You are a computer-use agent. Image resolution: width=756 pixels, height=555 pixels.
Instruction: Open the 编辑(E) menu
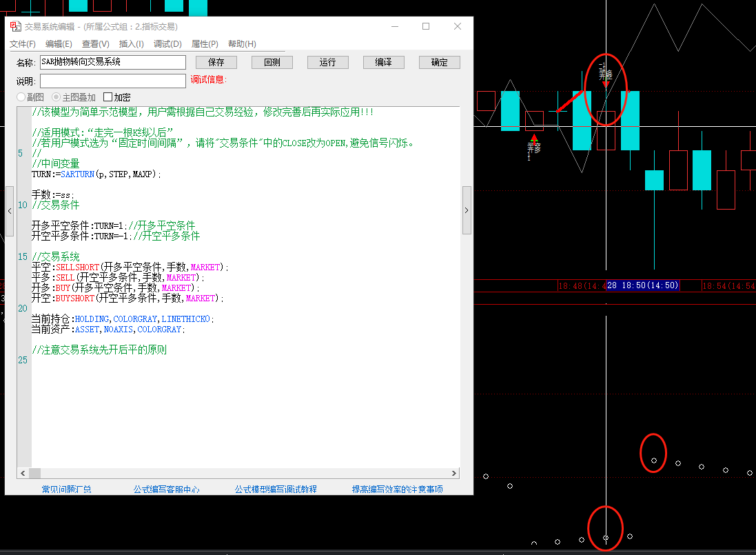pyautogui.click(x=59, y=44)
